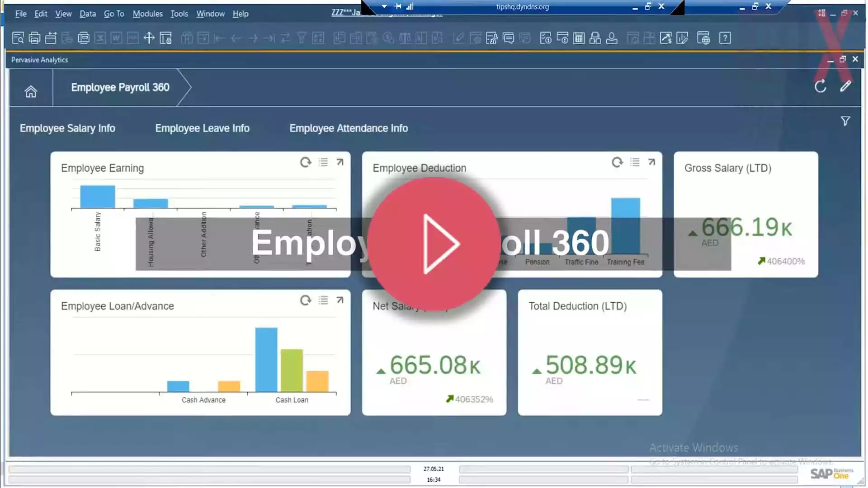Screen dimensions: 868x488
Task: Click the Next Record right arrow
Action: 253,38
